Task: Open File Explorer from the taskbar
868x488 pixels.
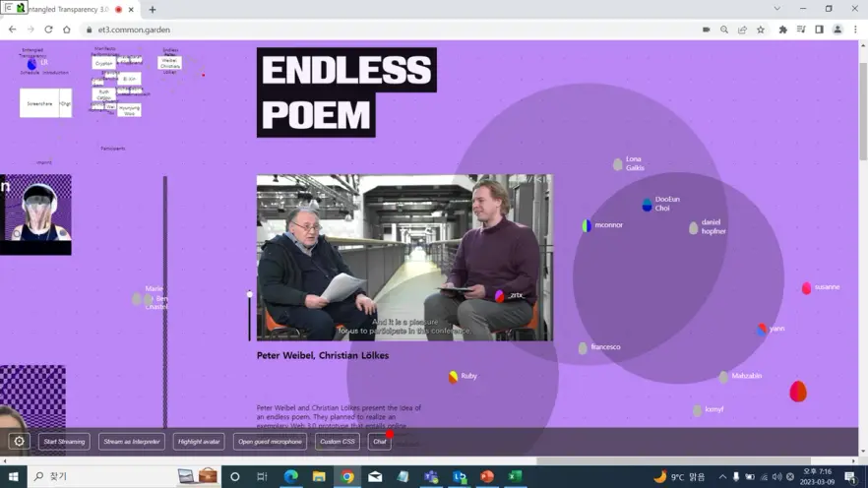Action: tap(319, 476)
